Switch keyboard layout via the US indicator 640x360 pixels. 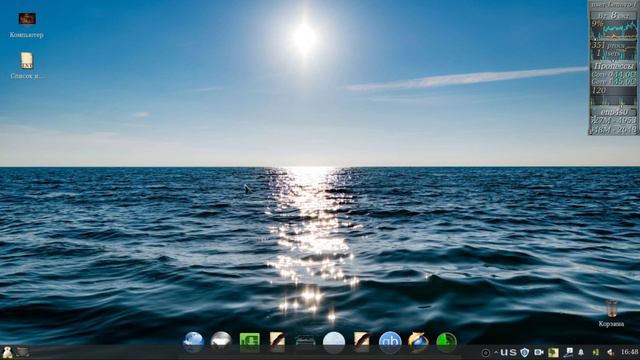coord(509,352)
